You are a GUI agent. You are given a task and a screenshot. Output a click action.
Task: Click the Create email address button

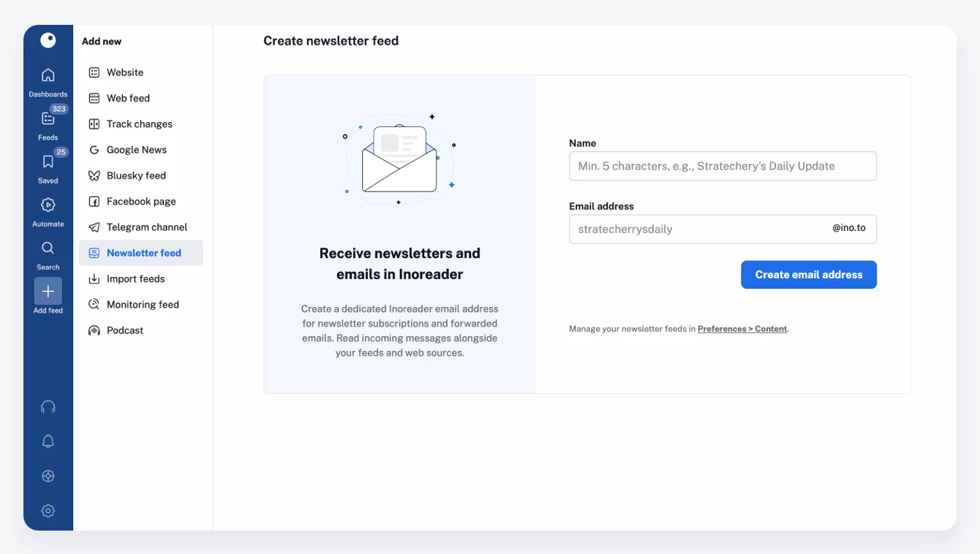coord(809,275)
